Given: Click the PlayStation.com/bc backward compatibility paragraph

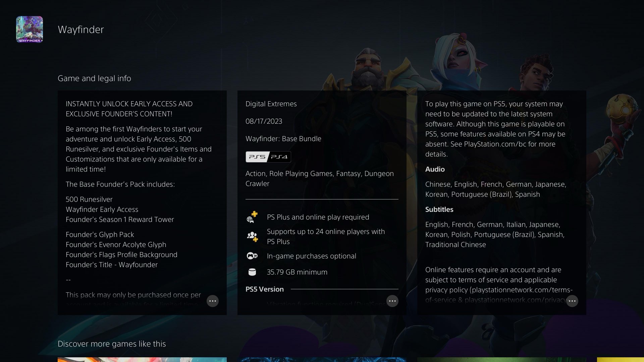Looking at the screenshot, I should click(x=495, y=129).
